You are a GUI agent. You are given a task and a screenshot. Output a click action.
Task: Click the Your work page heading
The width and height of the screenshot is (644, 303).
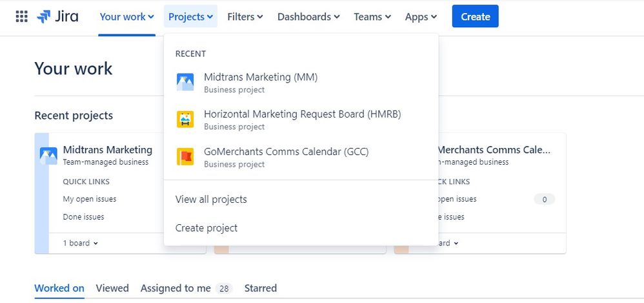pyautogui.click(x=73, y=68)
